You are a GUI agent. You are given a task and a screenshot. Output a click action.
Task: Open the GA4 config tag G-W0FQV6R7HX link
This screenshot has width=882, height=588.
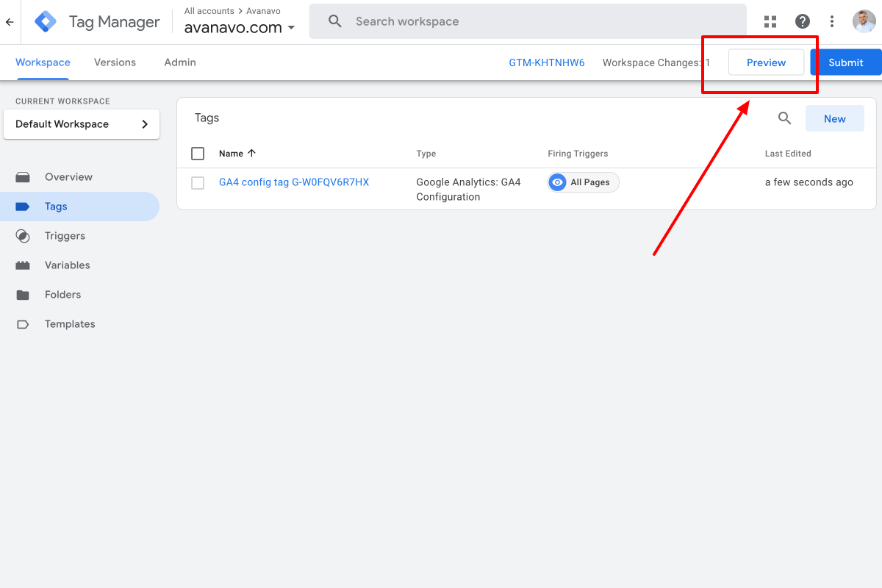point(294,182)
